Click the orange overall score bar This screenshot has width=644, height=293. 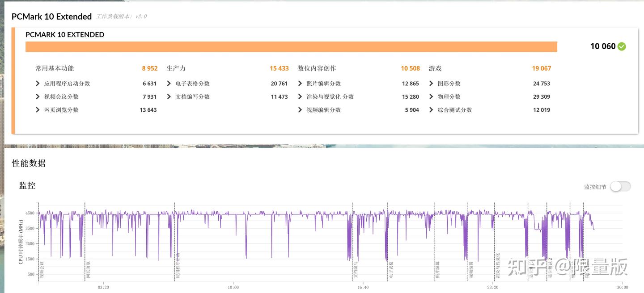click(x=291, y=47)
